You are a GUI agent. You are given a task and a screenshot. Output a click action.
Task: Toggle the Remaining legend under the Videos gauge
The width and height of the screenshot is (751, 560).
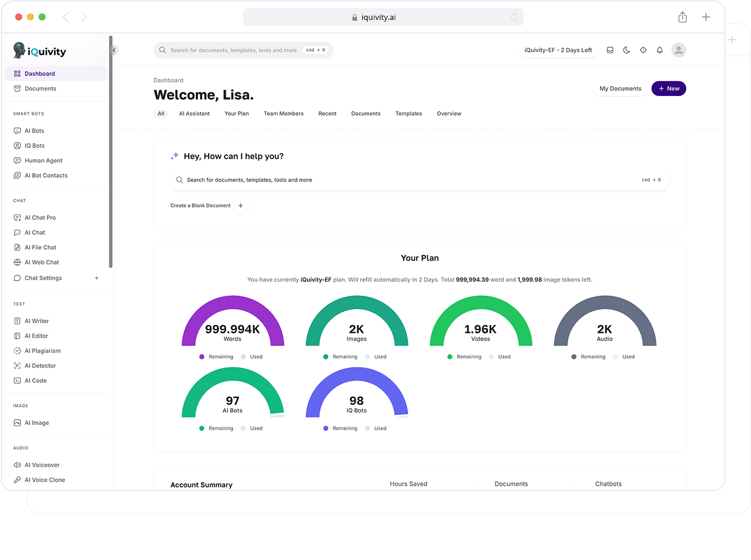coord(465,357)
